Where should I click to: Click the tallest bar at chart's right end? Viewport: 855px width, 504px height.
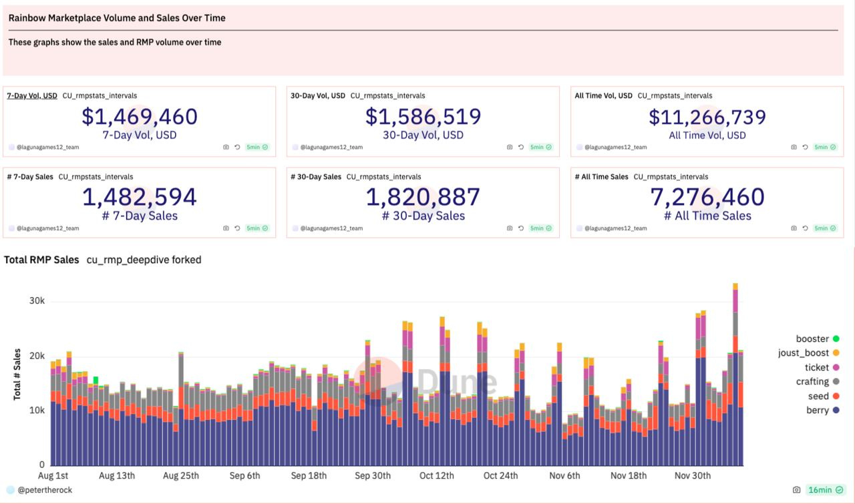pyautogui.click(x=735, y=374)
